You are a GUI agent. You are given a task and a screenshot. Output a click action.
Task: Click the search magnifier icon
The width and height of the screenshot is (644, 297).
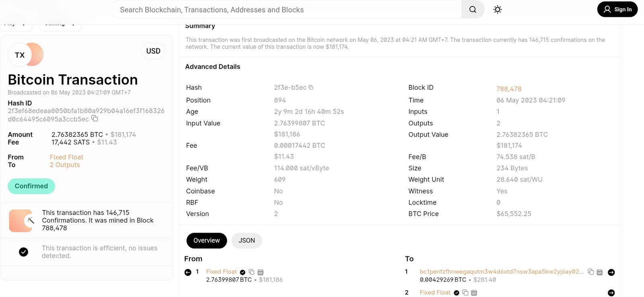(473, 10)
